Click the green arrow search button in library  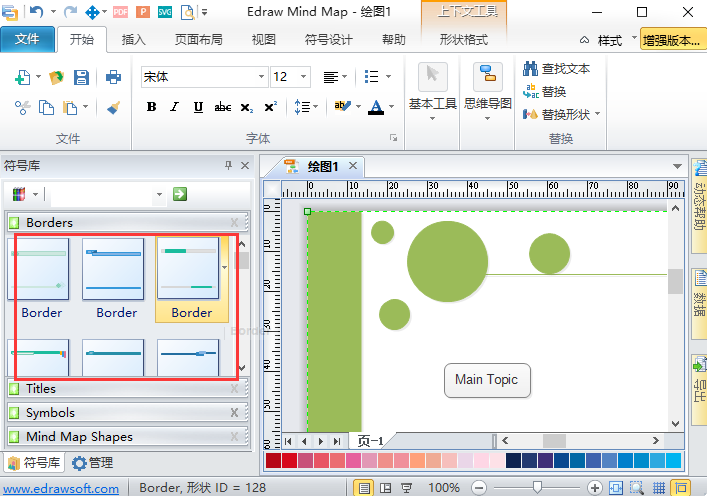[x=180, y=194]
